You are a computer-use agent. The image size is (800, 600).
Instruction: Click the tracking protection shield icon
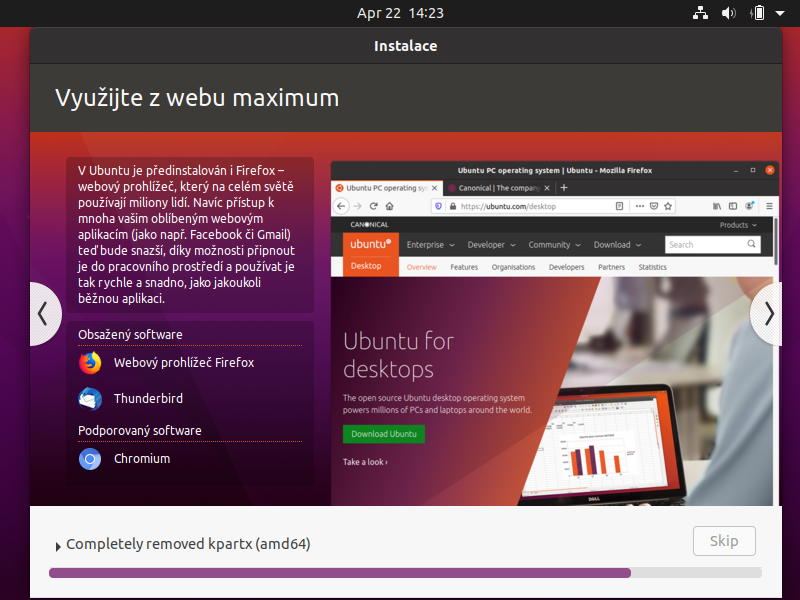pos(438,206)
